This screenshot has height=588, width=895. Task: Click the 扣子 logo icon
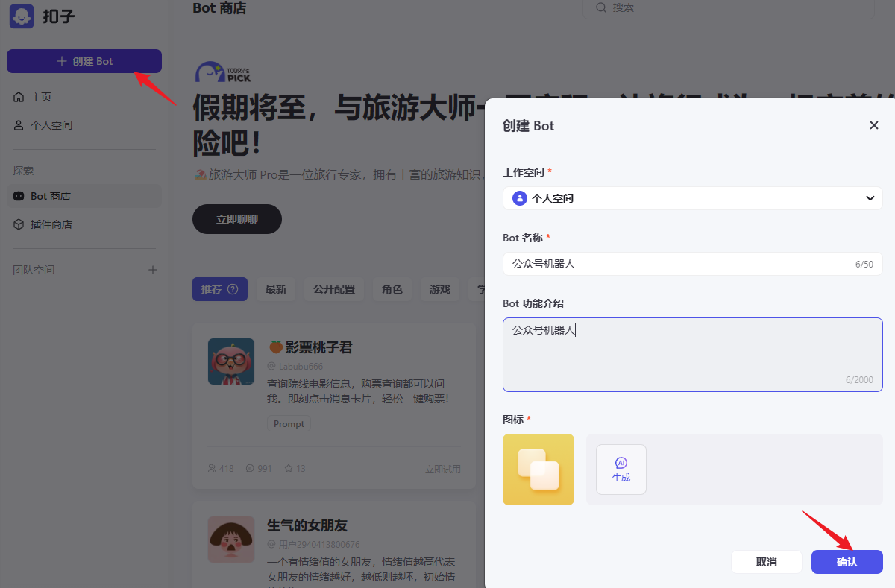tap(22, 16)
